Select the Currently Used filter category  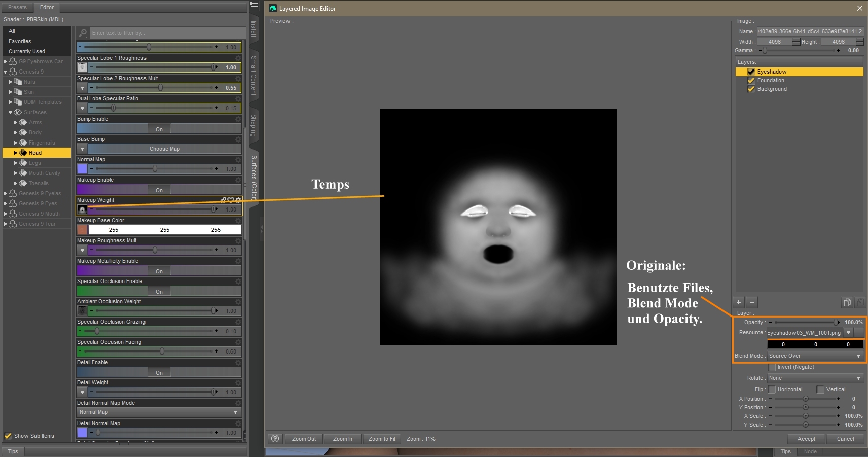tap(37, 51)
